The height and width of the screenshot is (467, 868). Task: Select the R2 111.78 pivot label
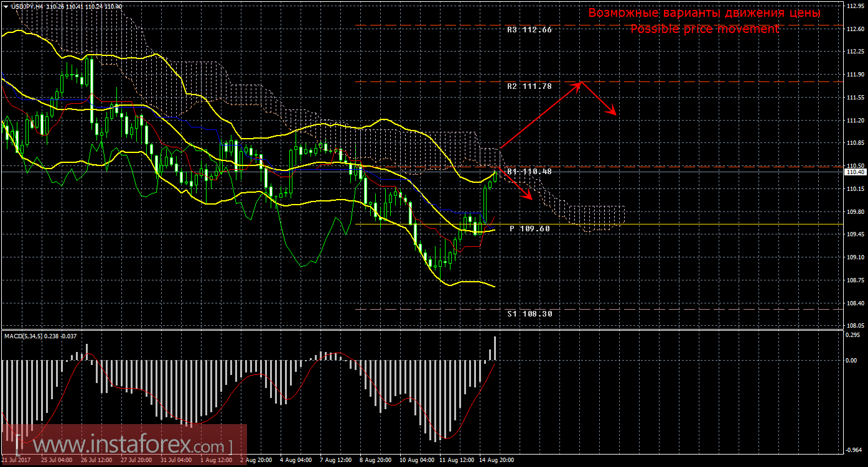pos(529,86)
